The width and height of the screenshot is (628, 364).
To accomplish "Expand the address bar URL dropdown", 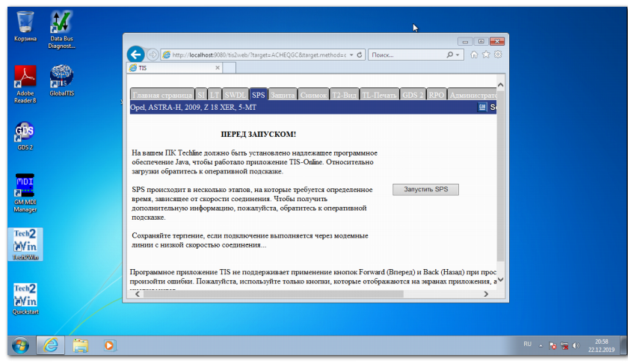I will [351, 55].
